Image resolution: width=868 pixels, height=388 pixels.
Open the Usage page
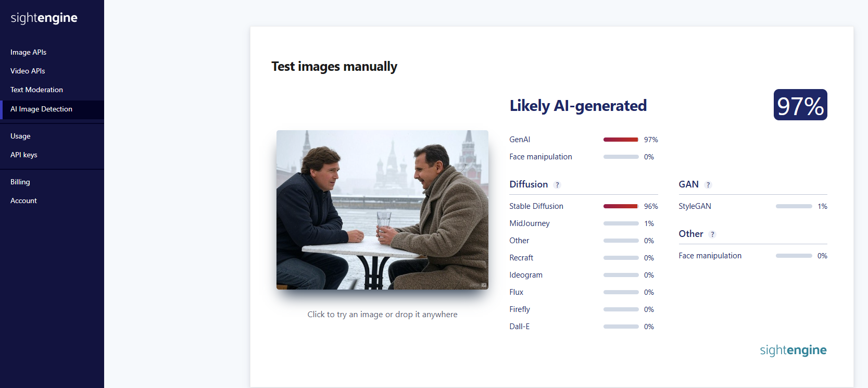[20, 136]
